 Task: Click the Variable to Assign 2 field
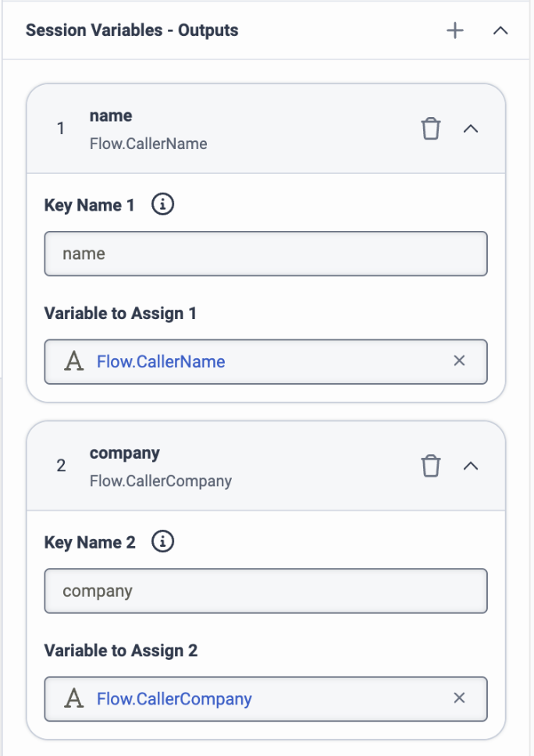pos(265,698)
